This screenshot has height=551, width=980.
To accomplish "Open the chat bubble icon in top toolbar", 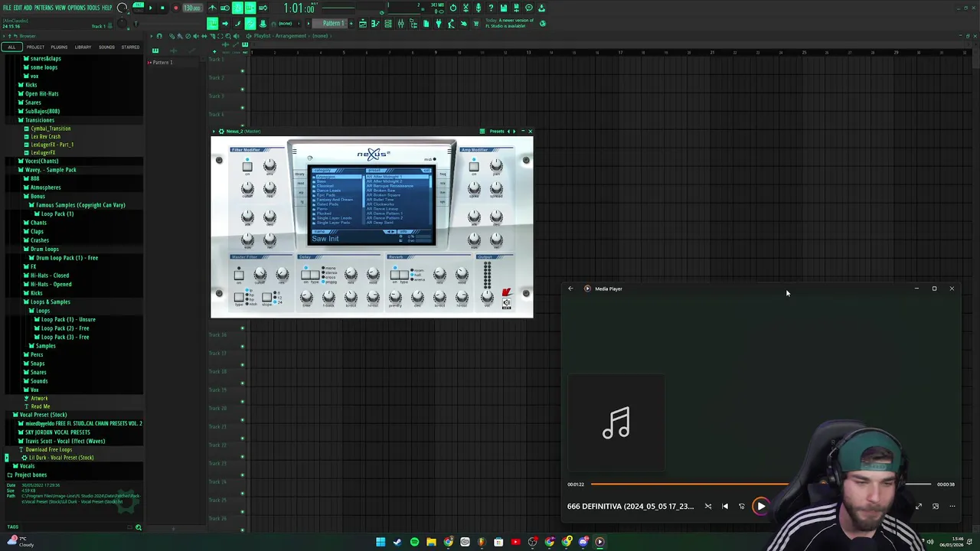I will (x=528, y=8).
